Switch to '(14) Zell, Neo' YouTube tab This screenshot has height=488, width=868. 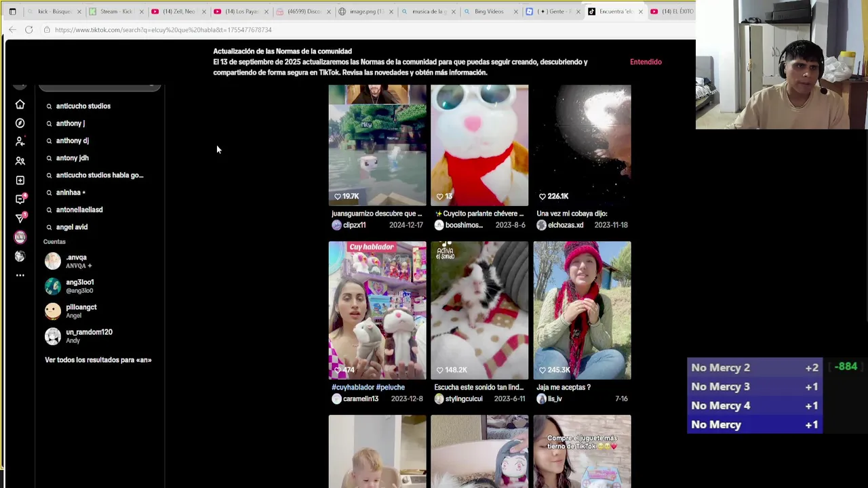pyautogui.click(x=179, y=12)
